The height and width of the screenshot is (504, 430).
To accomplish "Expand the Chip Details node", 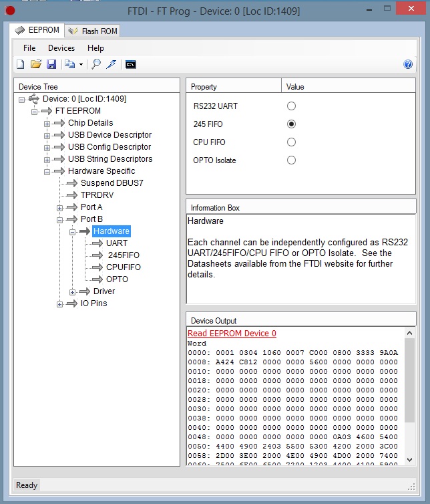I will 47,124.
